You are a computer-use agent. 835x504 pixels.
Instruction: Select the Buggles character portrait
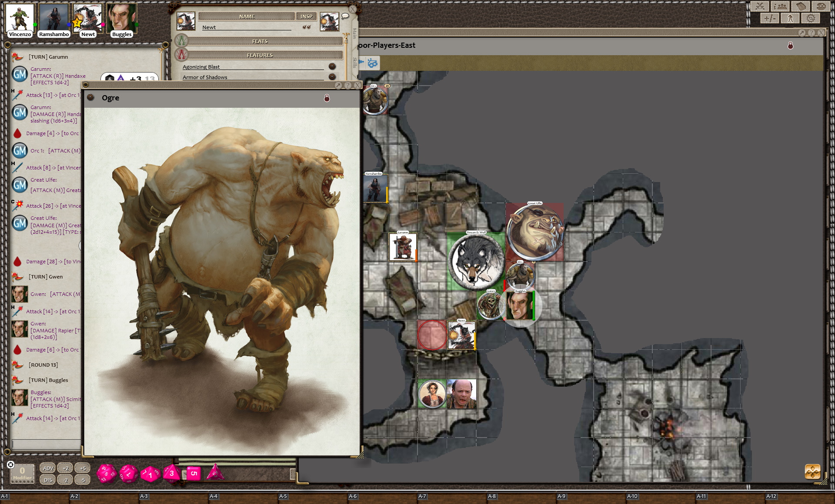click(121, 18)
